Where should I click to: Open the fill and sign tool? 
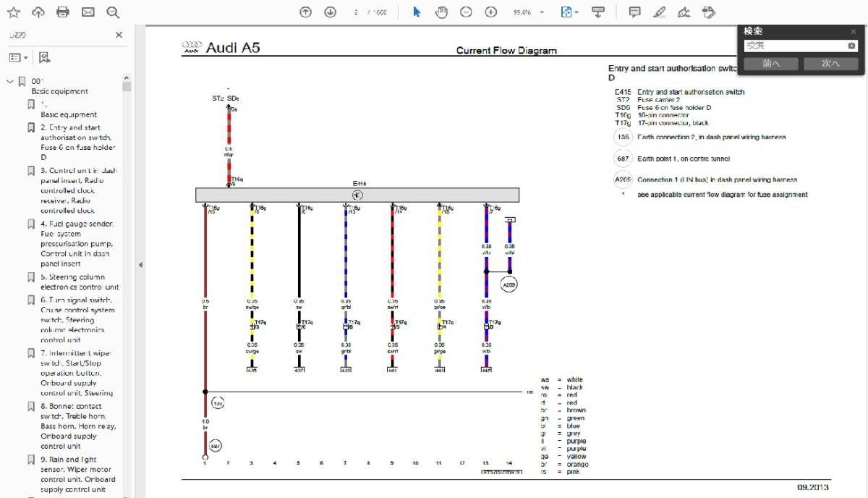[684, 12]
